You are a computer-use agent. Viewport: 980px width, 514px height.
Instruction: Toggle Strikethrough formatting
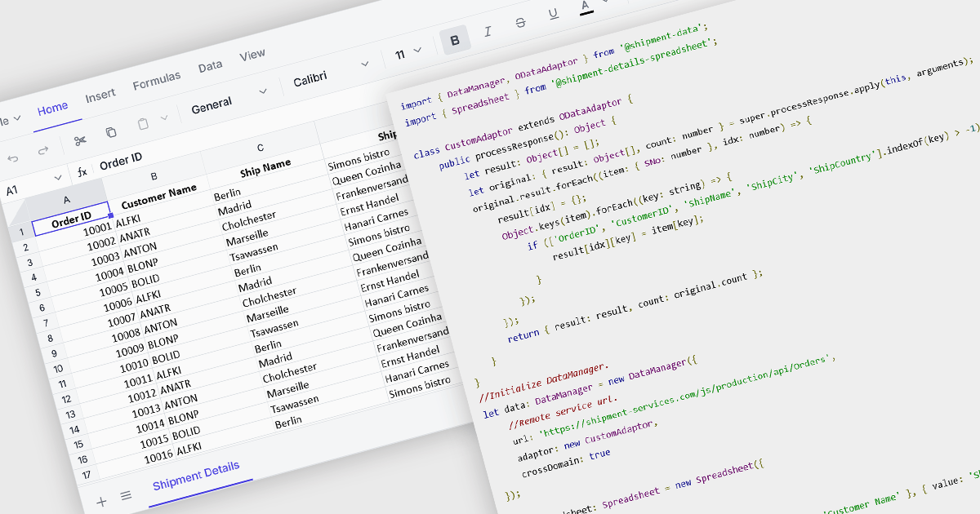520,23
